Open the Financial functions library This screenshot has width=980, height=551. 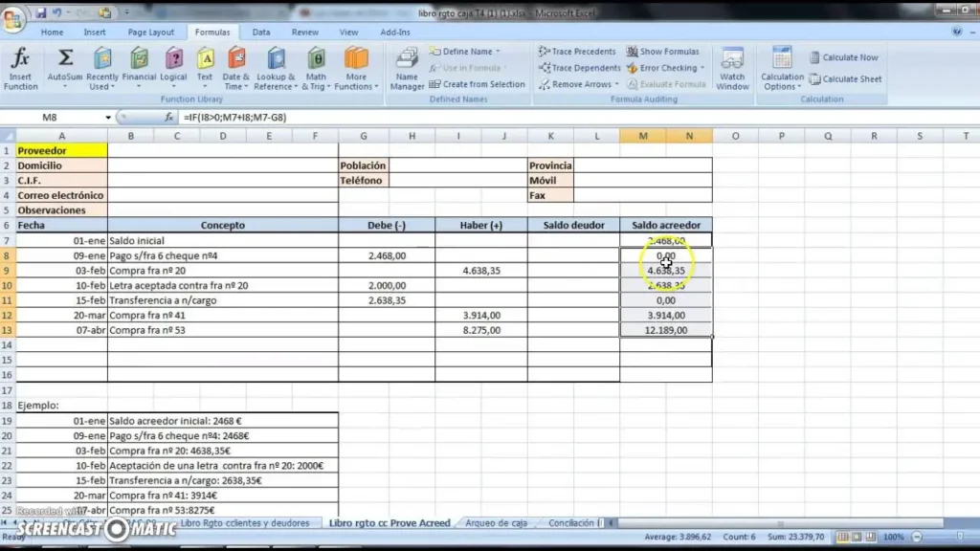point(139,67)
